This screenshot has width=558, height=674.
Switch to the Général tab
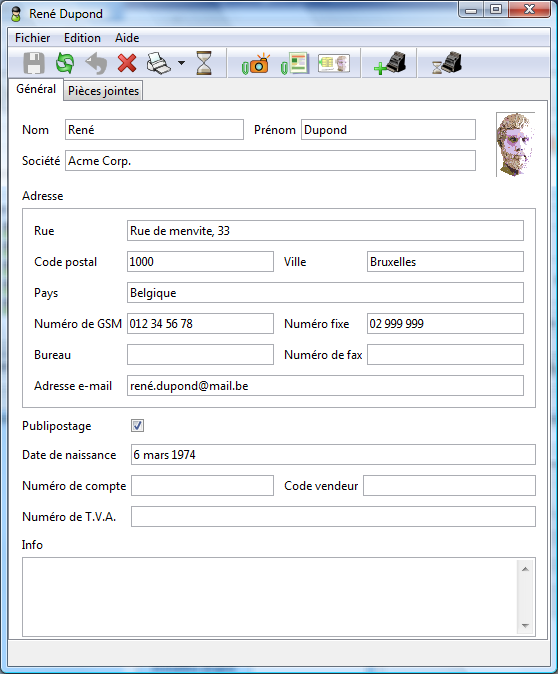[36, 89]
